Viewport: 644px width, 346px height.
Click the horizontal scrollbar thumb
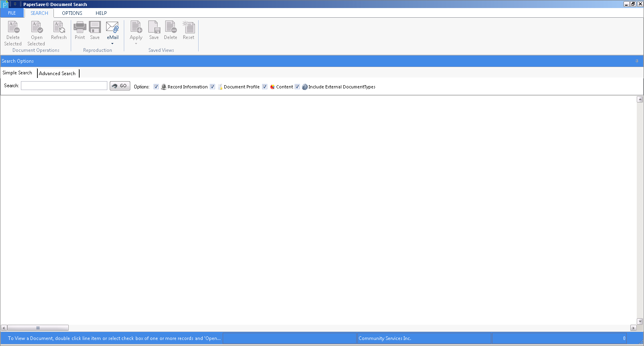point(38,328)
